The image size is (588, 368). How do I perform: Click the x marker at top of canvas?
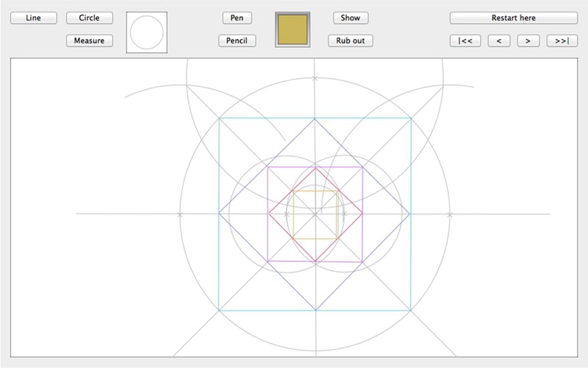click(315, 77)
